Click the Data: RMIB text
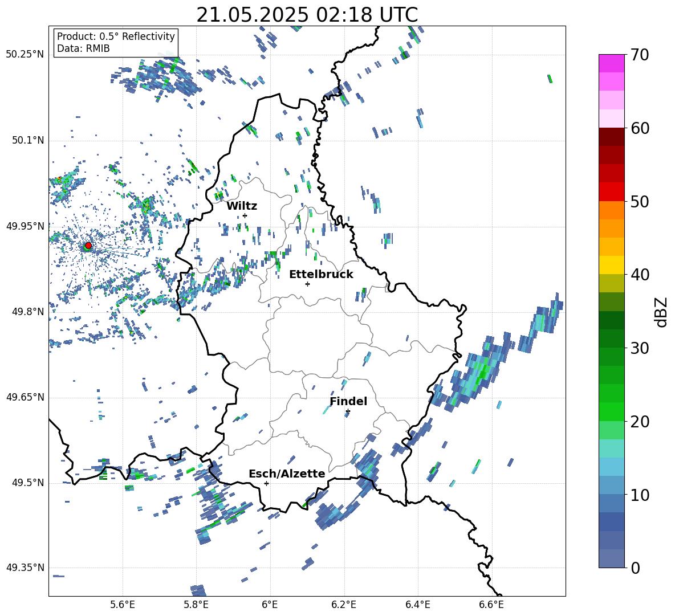 pos(83,48)
